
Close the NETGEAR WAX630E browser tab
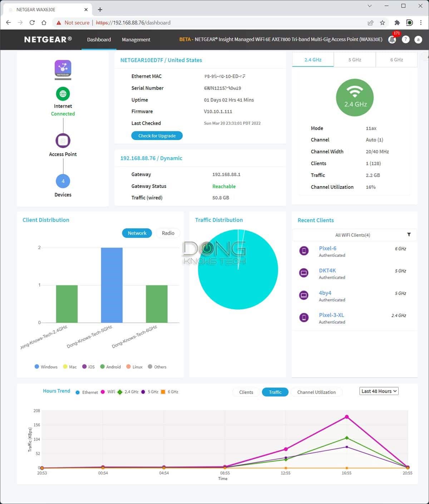(86, 10)
